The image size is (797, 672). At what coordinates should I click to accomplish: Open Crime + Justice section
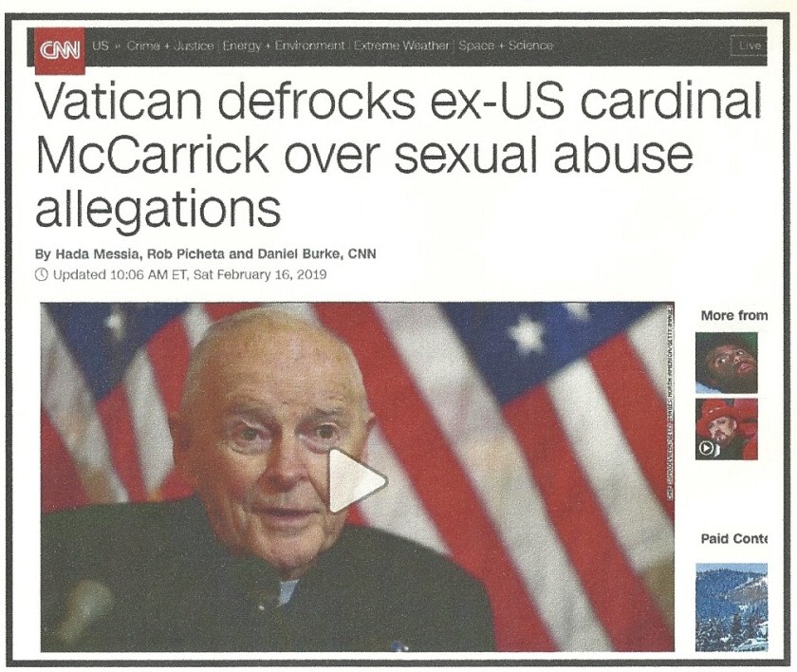click(170, 46)
